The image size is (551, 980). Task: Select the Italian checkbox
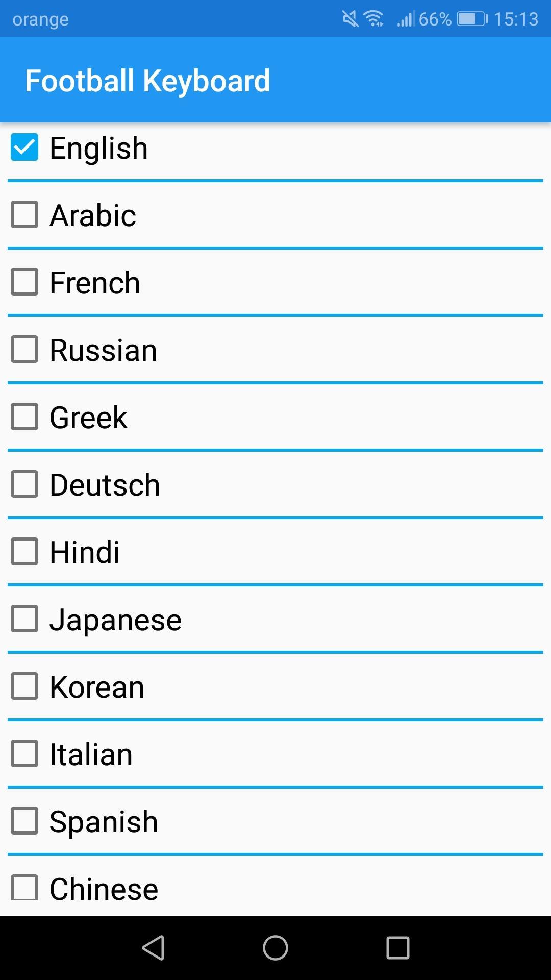(x=24, y=753)
